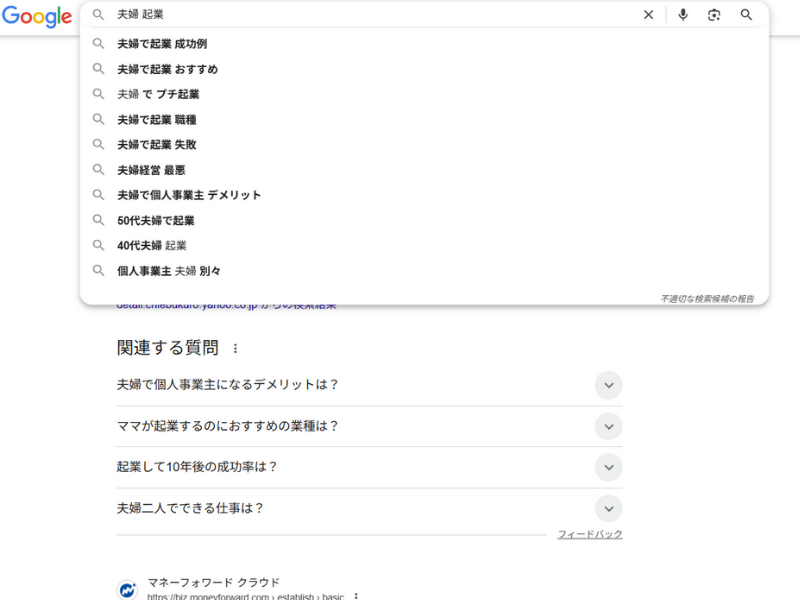
Task: Open マネーフォワード クラウド search result
Action: (x=213, y=583)
